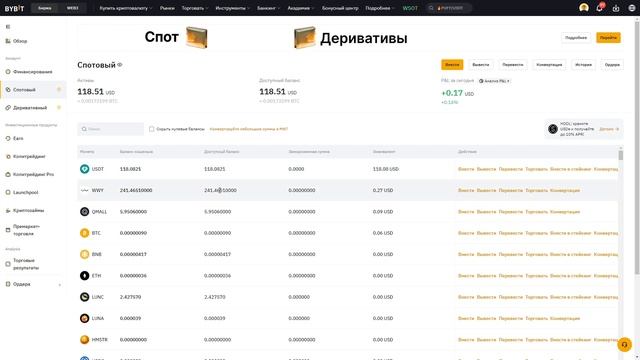This screenshot has width=640, height=360.
Task: Open the WSOT menu item
Action: click(410, 8)
